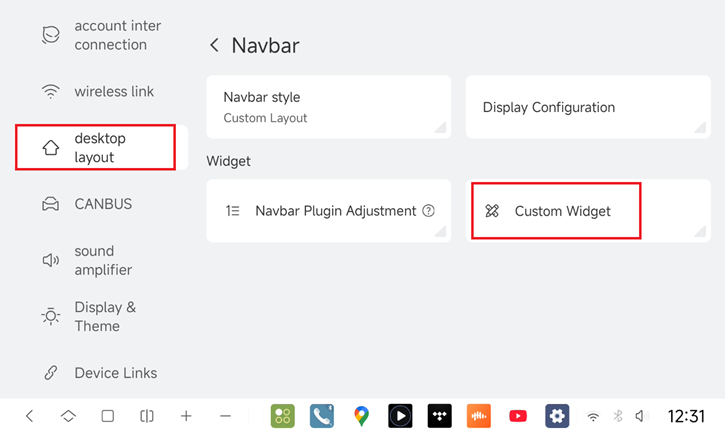Expand the Navbar style Custom Layout option
Viewport: 725px width, 432px height.
(x=329, y=107)
